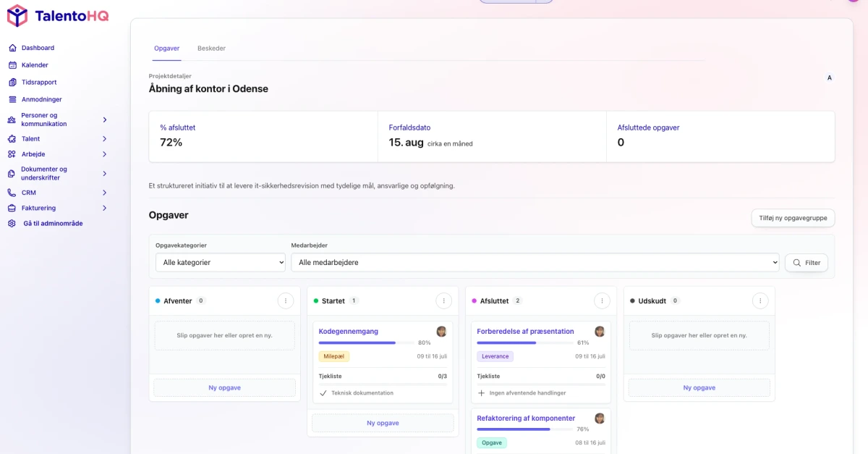Click the Fakturering icon
Viewport: 868px width, 454px height.
(x=12, y=208)
